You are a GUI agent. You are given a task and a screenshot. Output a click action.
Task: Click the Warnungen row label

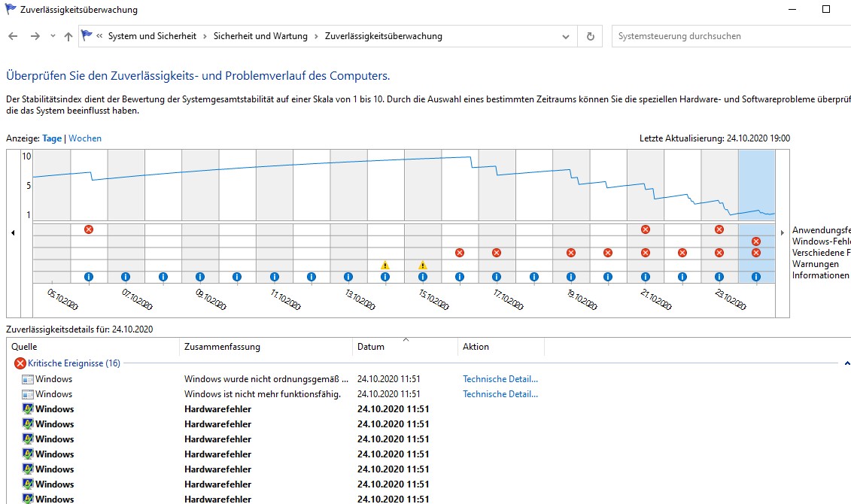pyautogui.click(x=815, y=264)
